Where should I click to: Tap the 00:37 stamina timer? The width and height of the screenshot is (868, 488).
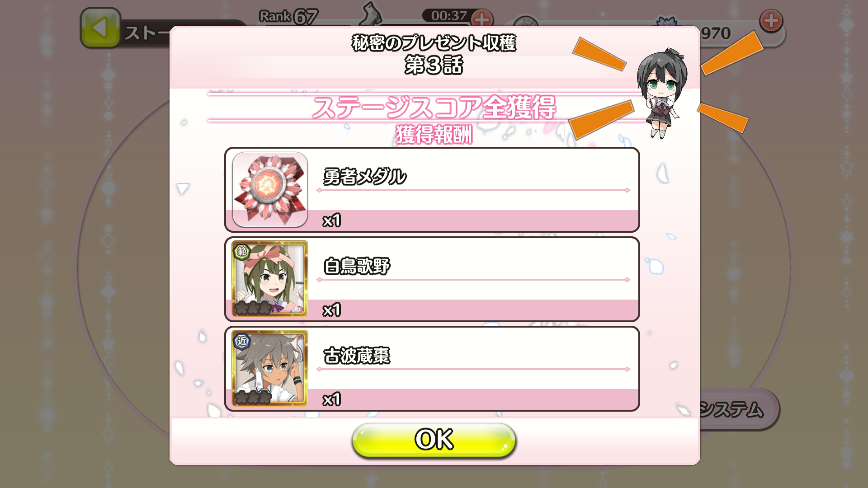tap(448, 16)
